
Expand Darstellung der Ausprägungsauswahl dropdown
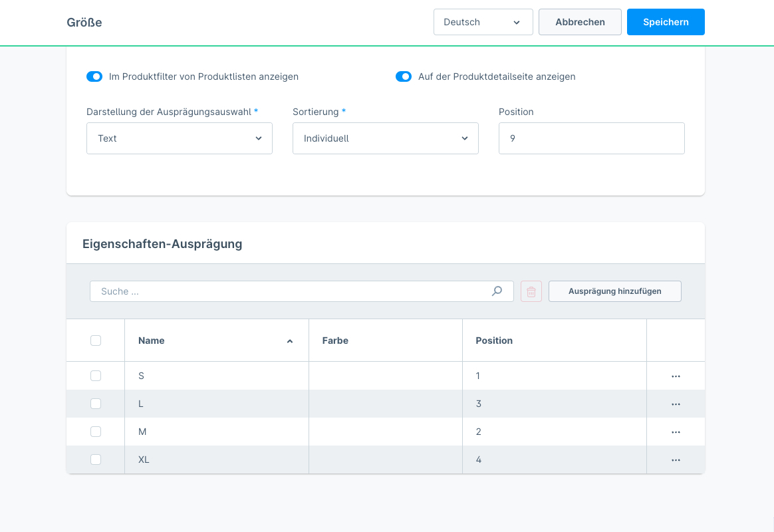(180, 138)
